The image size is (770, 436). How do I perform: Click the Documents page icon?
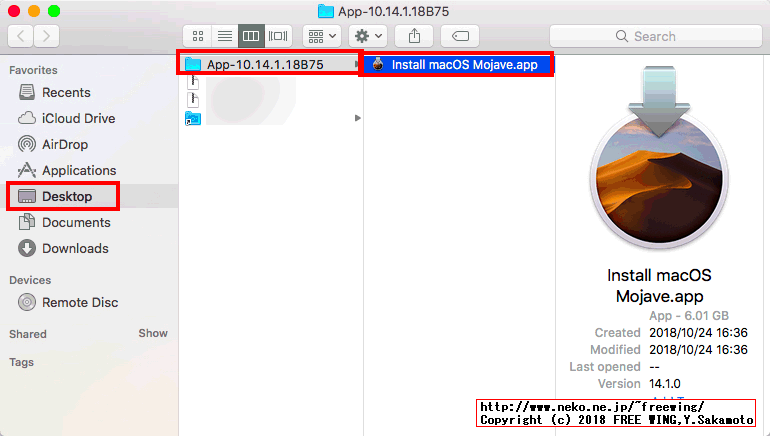pos(27,222)
